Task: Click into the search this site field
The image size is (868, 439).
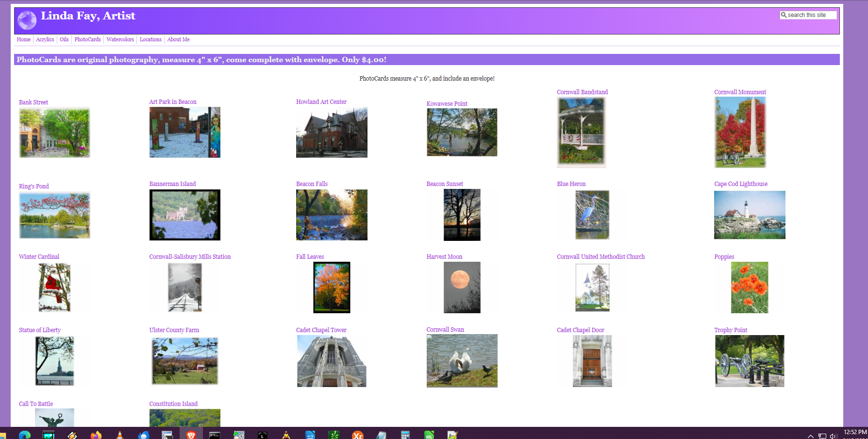Action: [808, 15]
